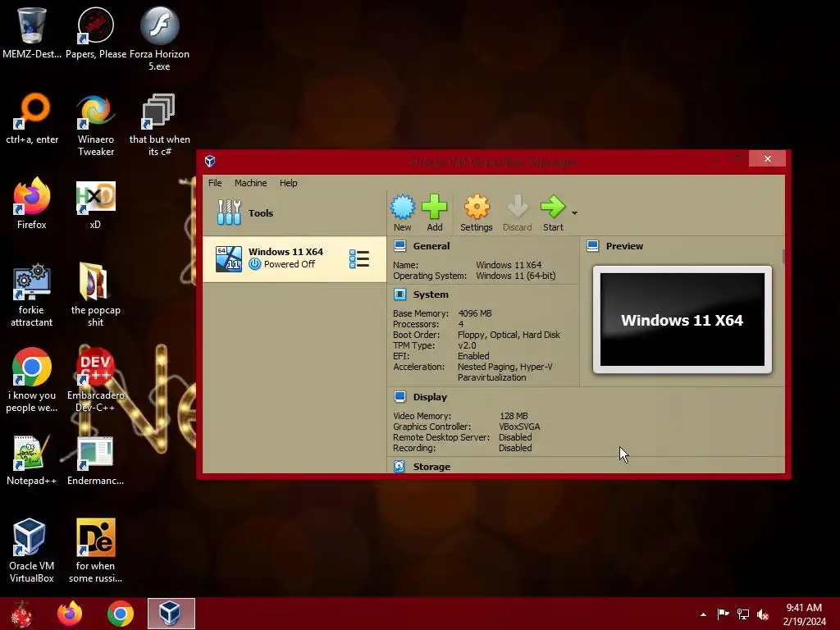Image resolution: width=840 pixels, height=630 pixels.
Task: Open Chrome from the taskbar
Action: pyautogui.click(x=120, y=614)
